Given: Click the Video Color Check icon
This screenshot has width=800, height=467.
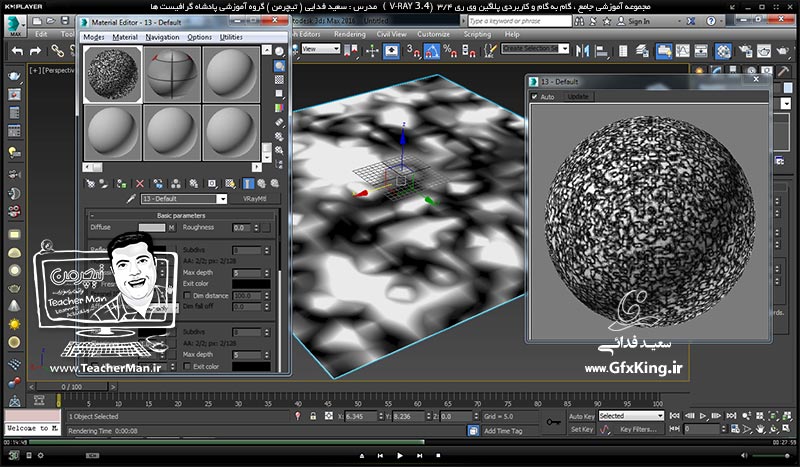Looking at the screenshot, I should (279, 108).
